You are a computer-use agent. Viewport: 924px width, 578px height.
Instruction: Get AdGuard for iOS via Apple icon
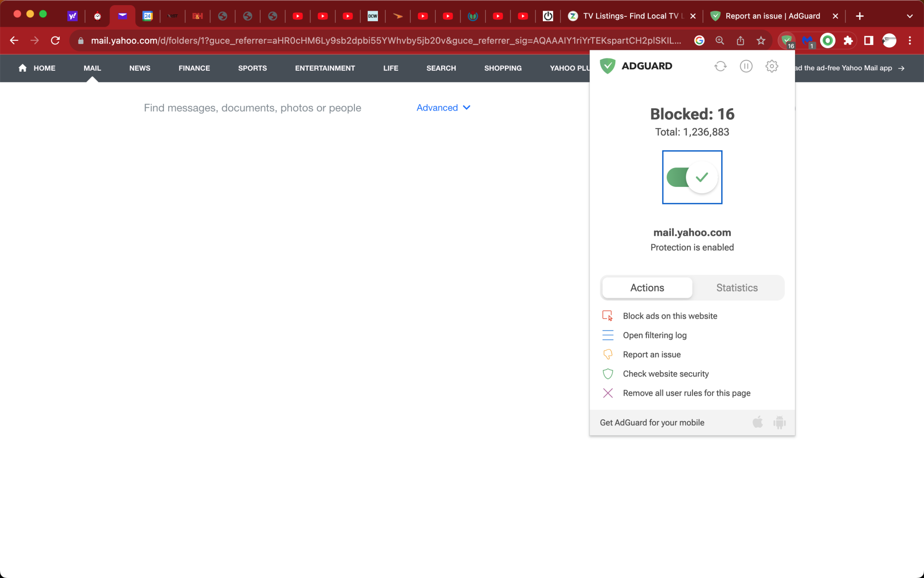[x=757, y=422]
